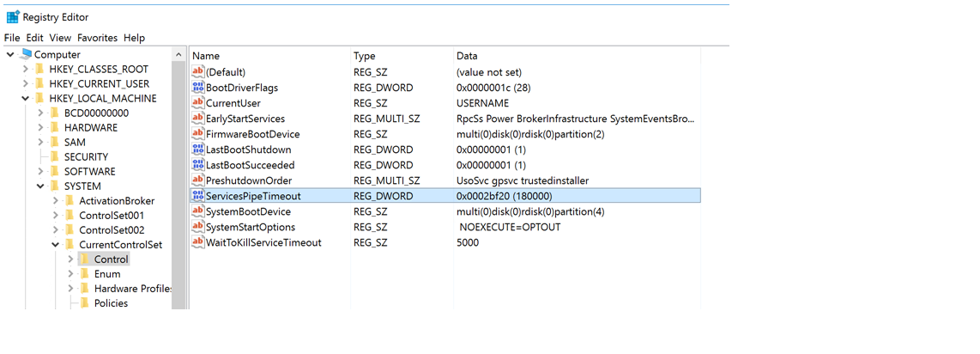The height and width of the screenshot is (354, 980).
Task: Click the Registry Editor title icon
Action: coord(13,17)
